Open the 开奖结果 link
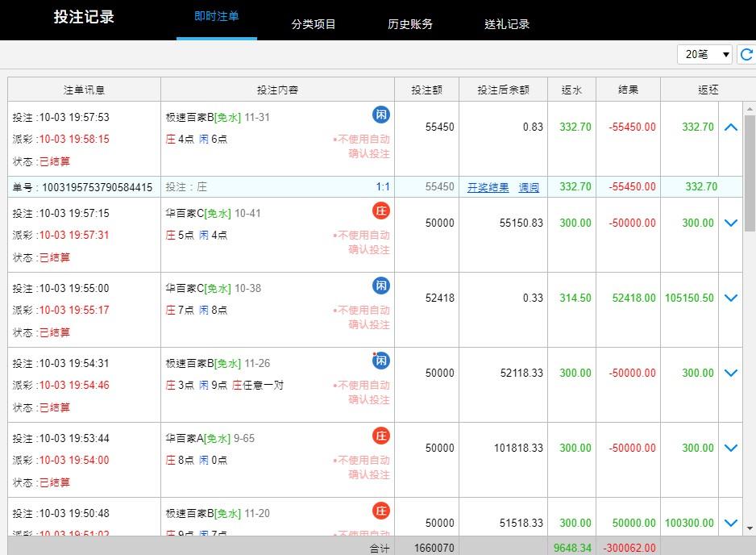 point(488,187)
